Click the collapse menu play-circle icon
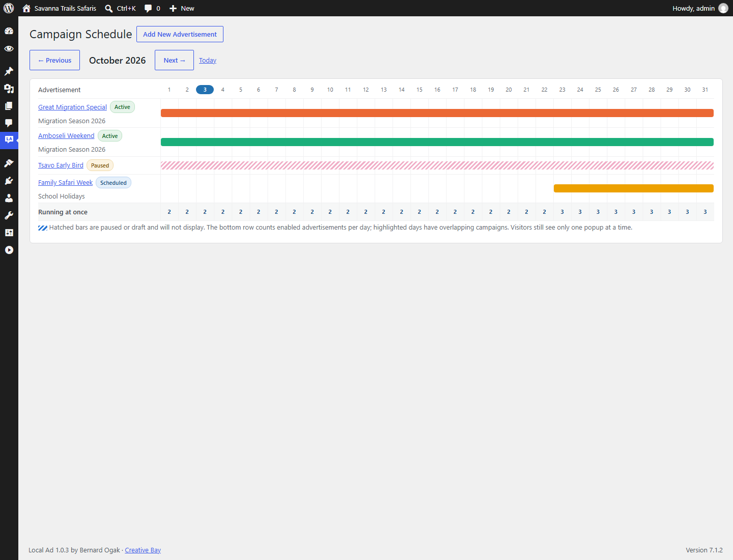The image size is (733, 560). pyautogui.click(x=9, y=250)
